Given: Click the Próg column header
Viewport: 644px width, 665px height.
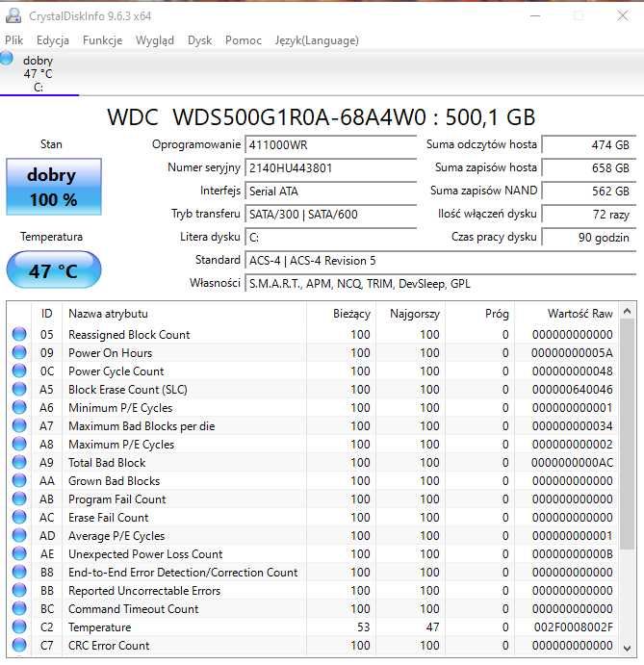Looking at the screenshot, I should (x=479, y=314).
